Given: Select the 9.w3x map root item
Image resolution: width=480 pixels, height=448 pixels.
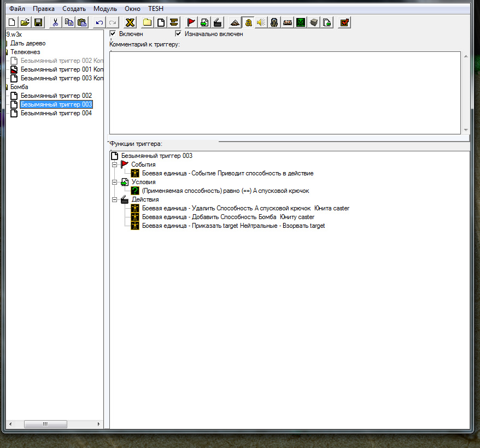Looking at the screenshot, I should coord(14,34).
